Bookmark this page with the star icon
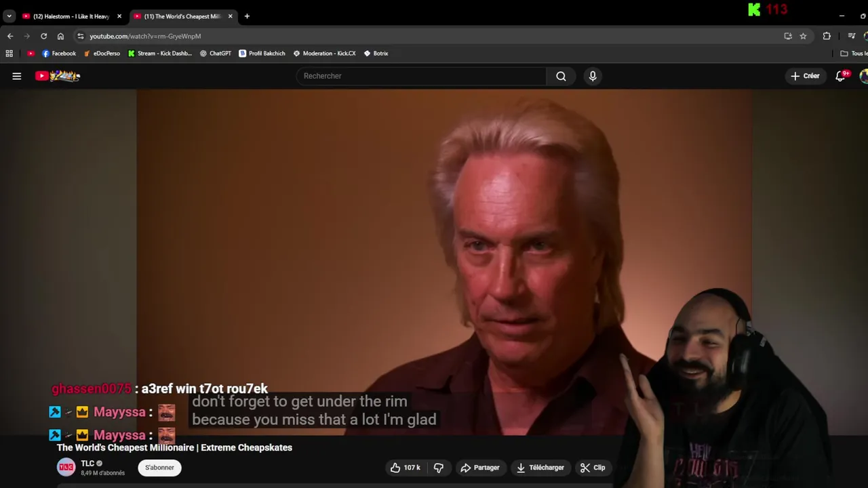The height and width of the screenshot is (488, 868). pos(803,36)
